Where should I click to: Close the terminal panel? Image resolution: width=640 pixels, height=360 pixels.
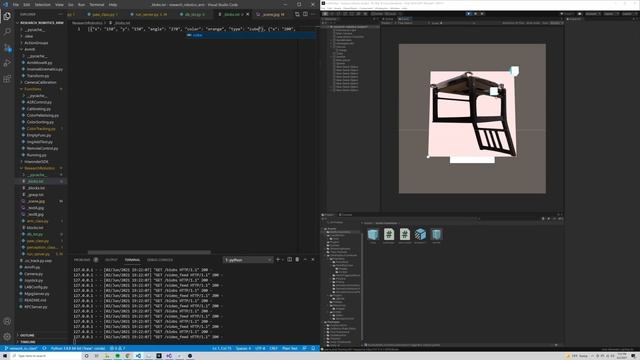coord(313,260)
